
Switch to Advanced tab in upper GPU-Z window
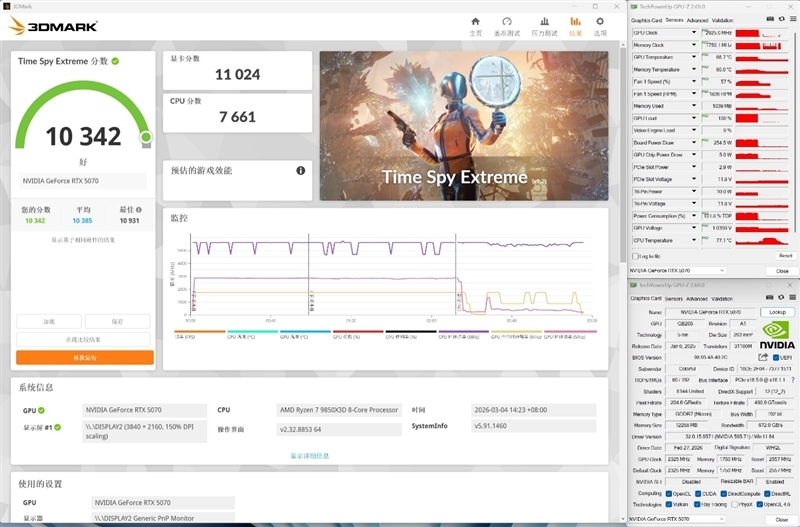[697, 20]
